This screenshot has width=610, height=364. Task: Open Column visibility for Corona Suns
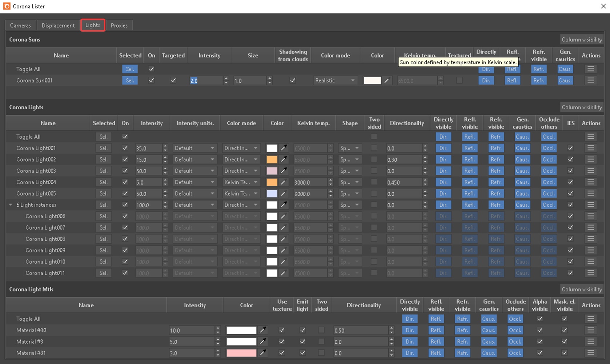click(x=582, y=40)
